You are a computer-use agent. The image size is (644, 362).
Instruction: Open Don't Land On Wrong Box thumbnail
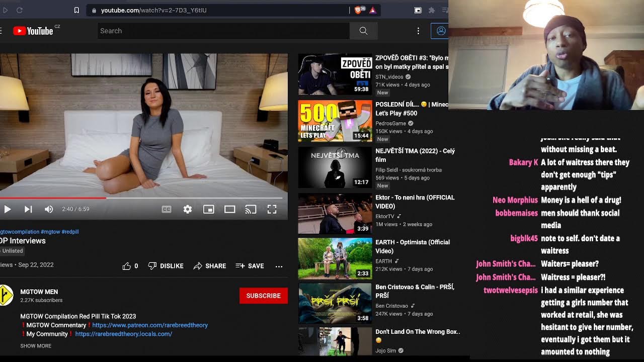335,342
